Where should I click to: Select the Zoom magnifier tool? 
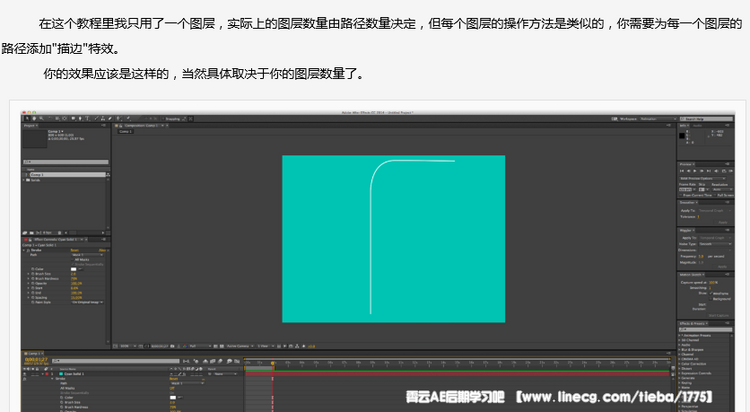[x=42, y=119]
